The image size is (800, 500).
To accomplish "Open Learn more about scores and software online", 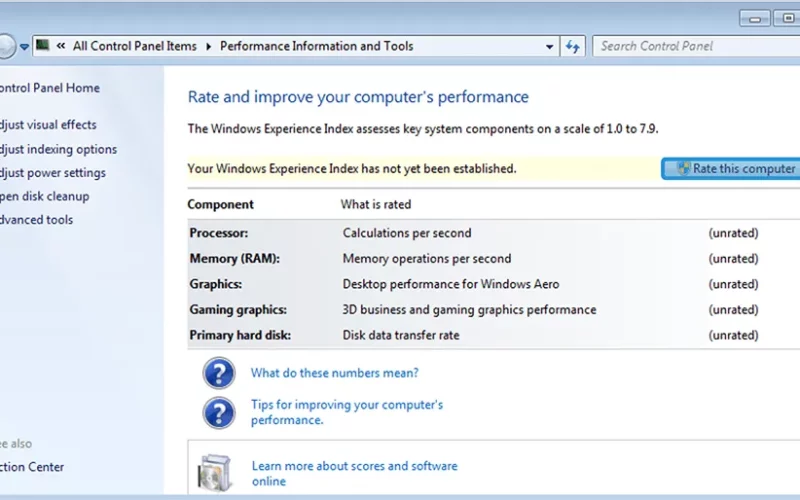I will 355,473.
